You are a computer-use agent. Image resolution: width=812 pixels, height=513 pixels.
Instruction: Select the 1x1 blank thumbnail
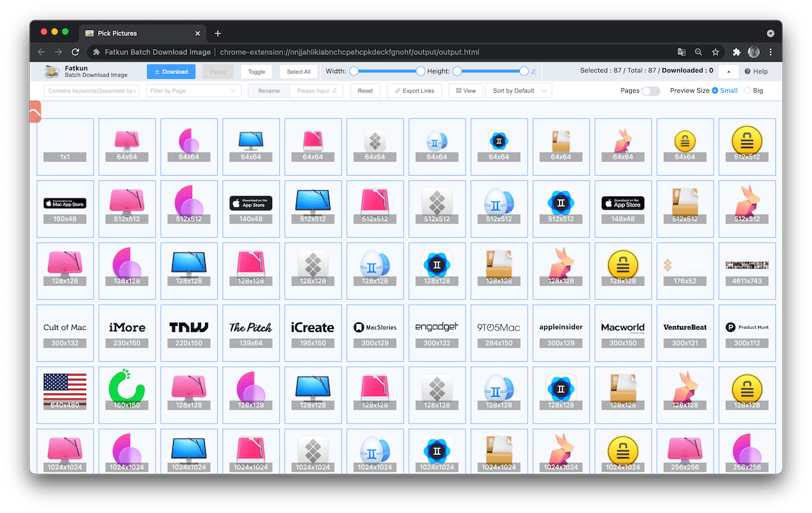[x=65, y=147]
